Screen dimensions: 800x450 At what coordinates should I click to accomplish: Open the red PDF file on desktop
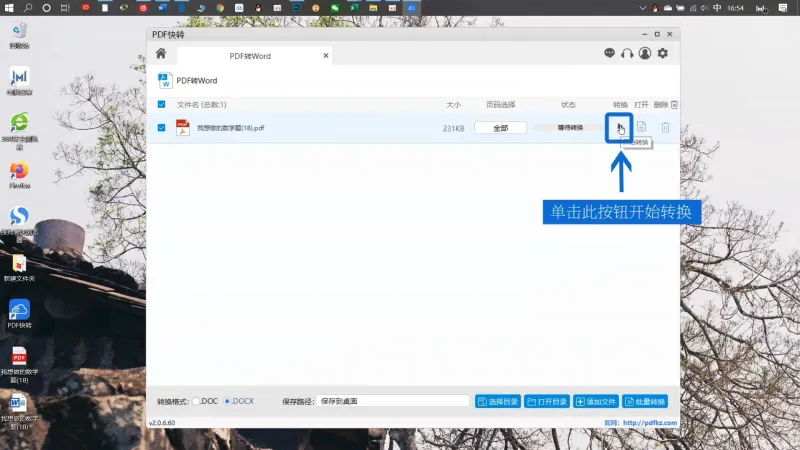pyautogui.click(x=19, y=364)
